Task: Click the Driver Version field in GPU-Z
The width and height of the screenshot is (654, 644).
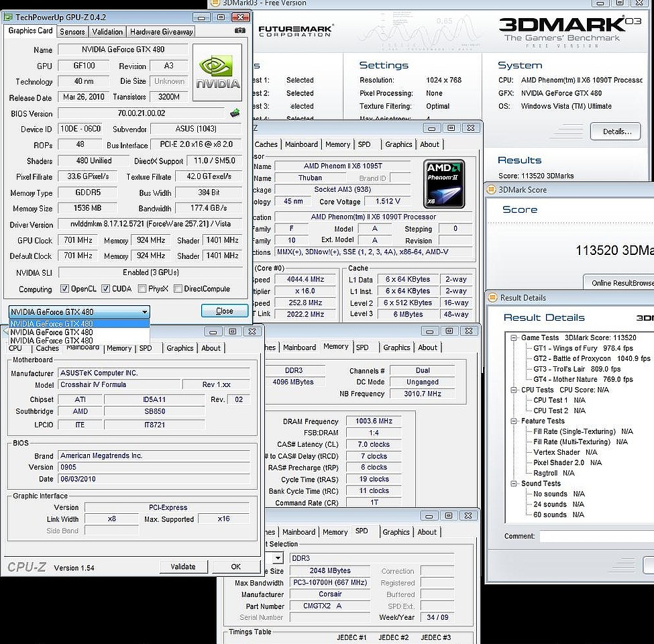Action: pos(150,223)
